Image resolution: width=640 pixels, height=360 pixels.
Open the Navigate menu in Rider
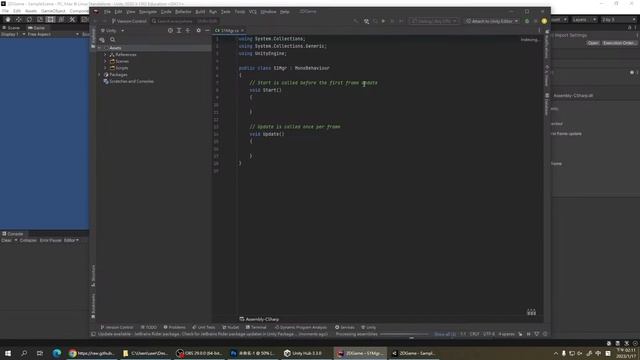(x=148, y=12)
